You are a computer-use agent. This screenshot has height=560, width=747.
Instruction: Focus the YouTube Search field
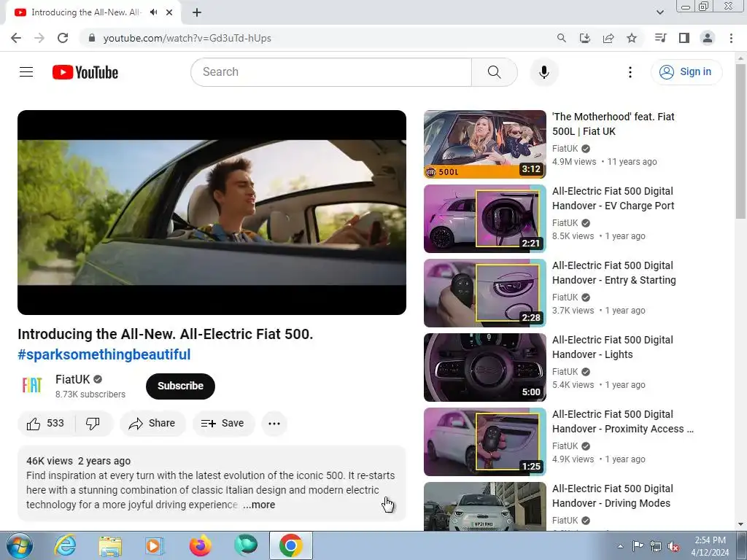tap(331, 72)
